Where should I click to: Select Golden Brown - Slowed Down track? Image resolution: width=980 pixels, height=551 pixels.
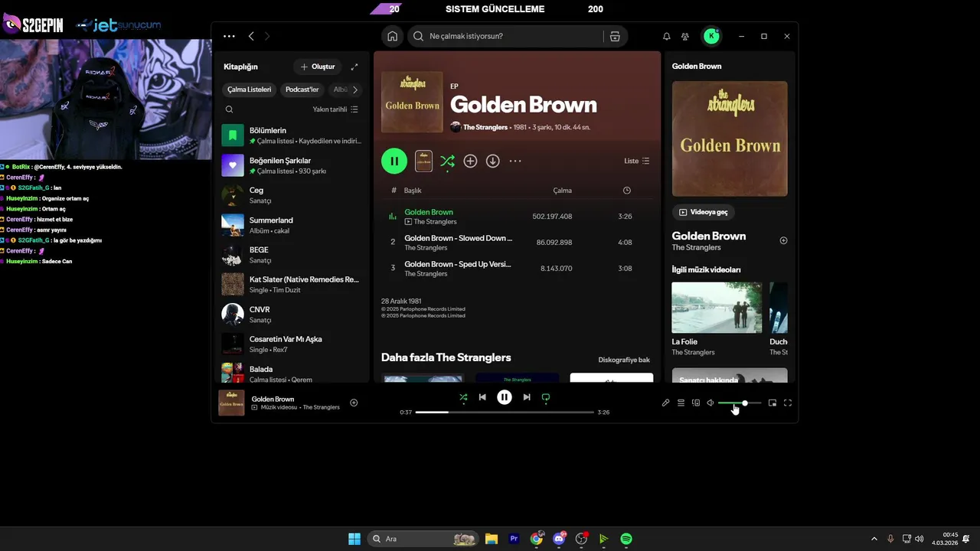point(517,243)
